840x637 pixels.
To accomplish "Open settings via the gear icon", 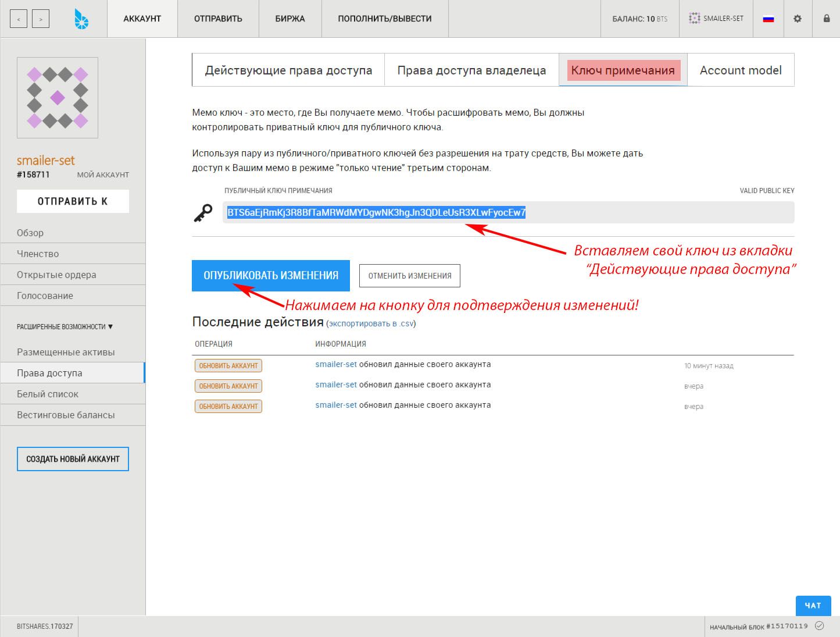I will pos(797,19).
